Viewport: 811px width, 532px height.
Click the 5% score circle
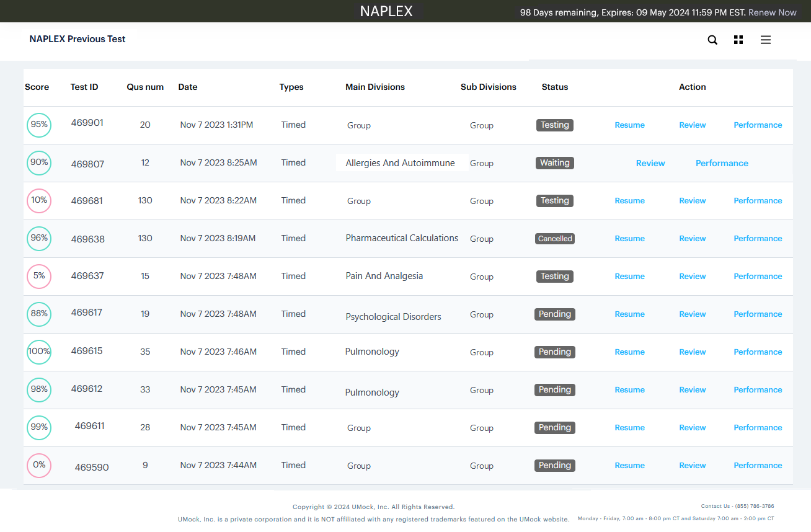tap(39, 276)
